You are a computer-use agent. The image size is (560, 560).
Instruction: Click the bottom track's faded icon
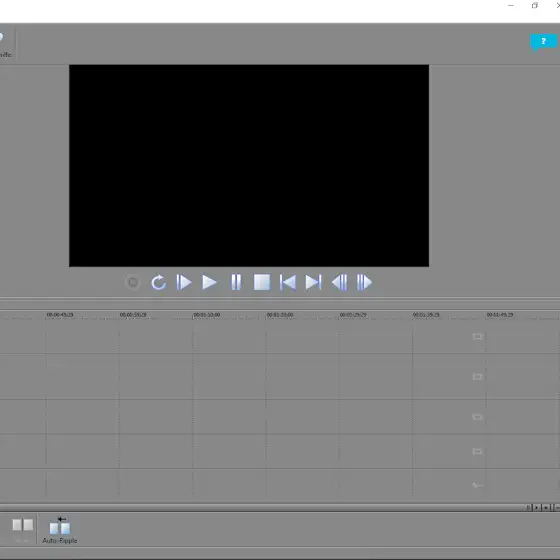click(x=477, y=485)
